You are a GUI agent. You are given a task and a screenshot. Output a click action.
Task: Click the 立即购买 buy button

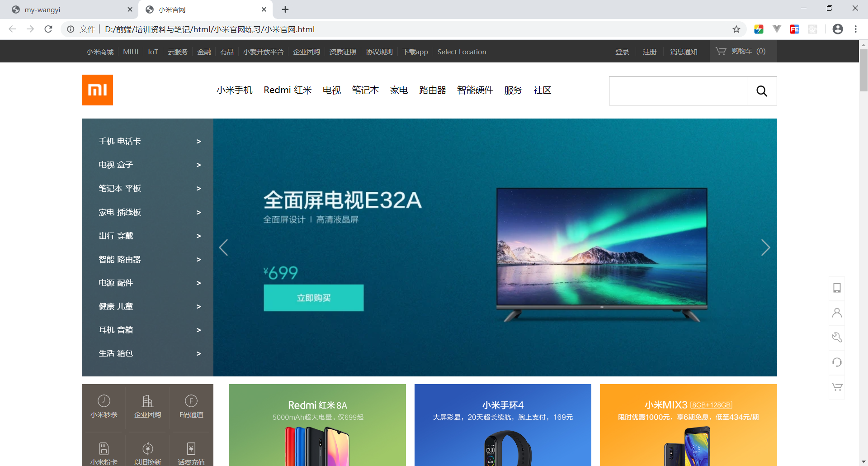(x=314, y=298)
